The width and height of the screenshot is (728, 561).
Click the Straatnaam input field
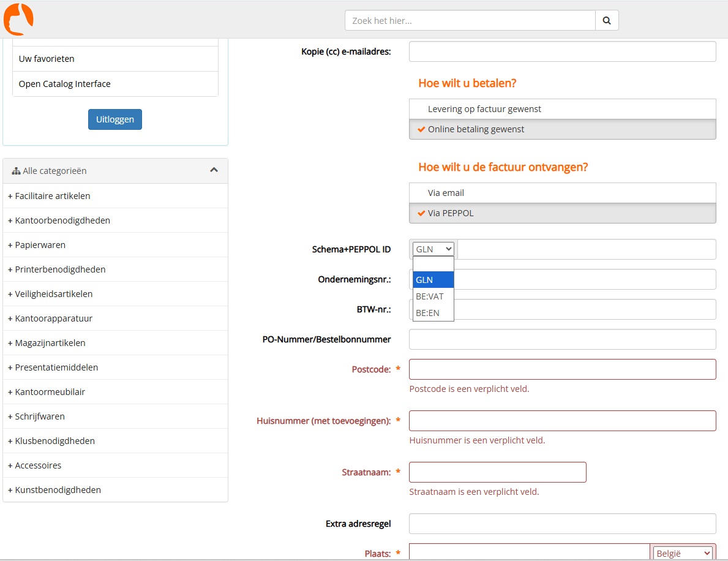coord(497,472)
